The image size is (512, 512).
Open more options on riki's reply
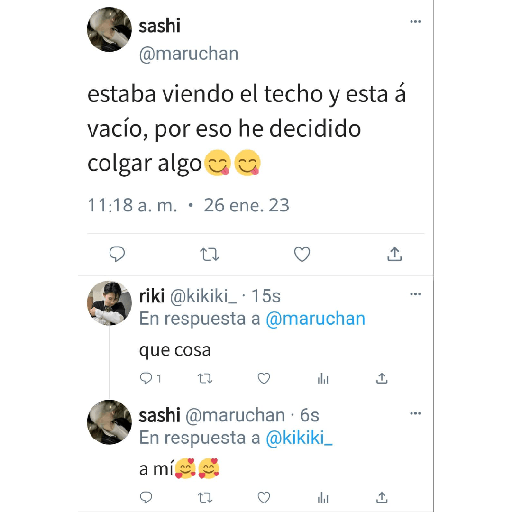coord(415,294)
